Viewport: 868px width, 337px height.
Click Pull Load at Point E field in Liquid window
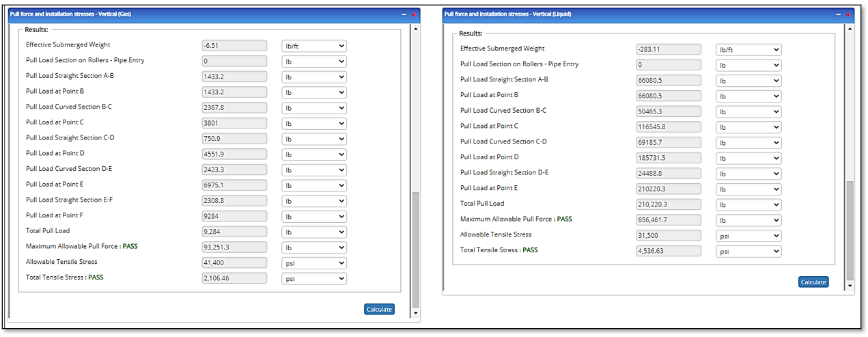click(x=669, y=189)
